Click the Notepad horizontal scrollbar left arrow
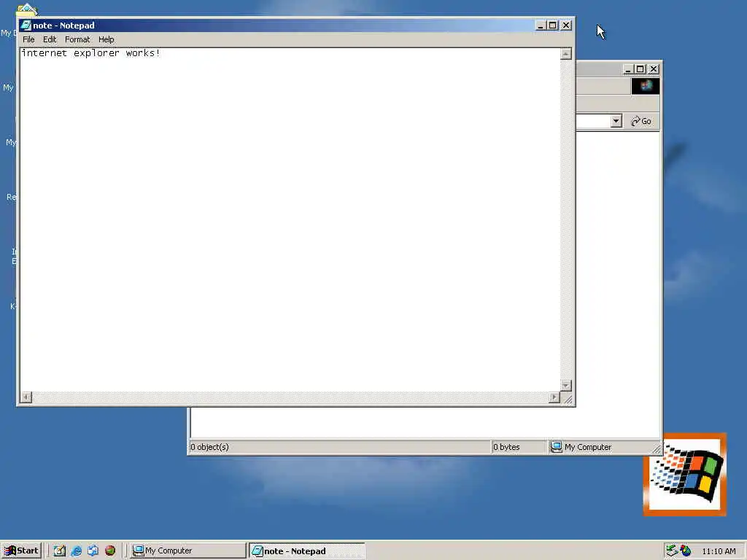The height and width of the screenshot is (560, 747). pyautogui.click(x=26, y=397)
